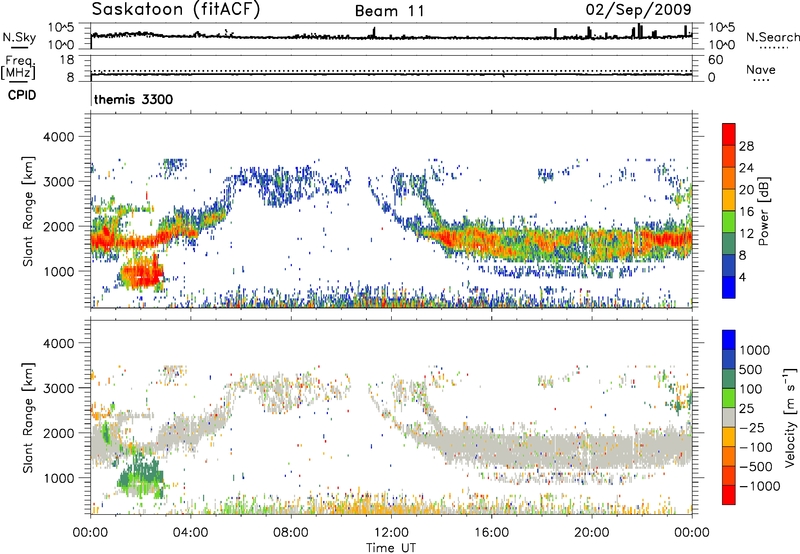800x554 pixels.
Task: Click the '-1000' value on Velocity colorbar
Action: 760,486
